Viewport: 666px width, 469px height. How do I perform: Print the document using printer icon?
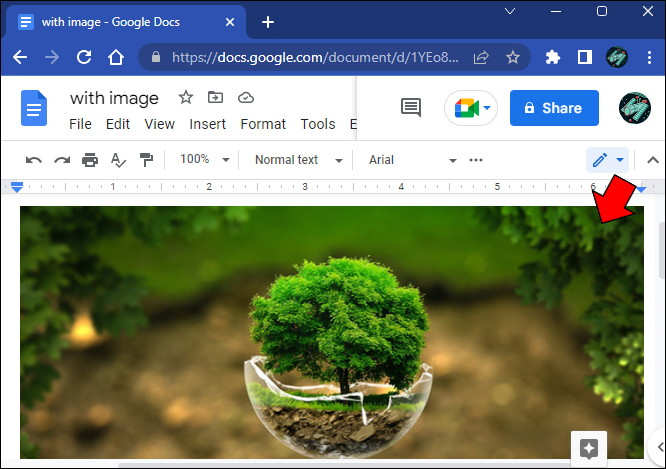[90, 160]
